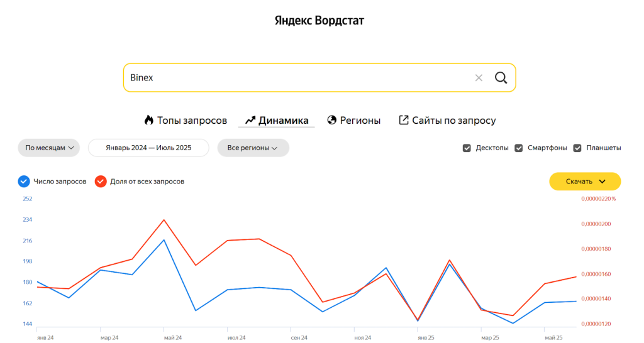The width and height of the screenshot is (644, 343).
Task: Click the external link icon for sites
Action: [404, 120]
